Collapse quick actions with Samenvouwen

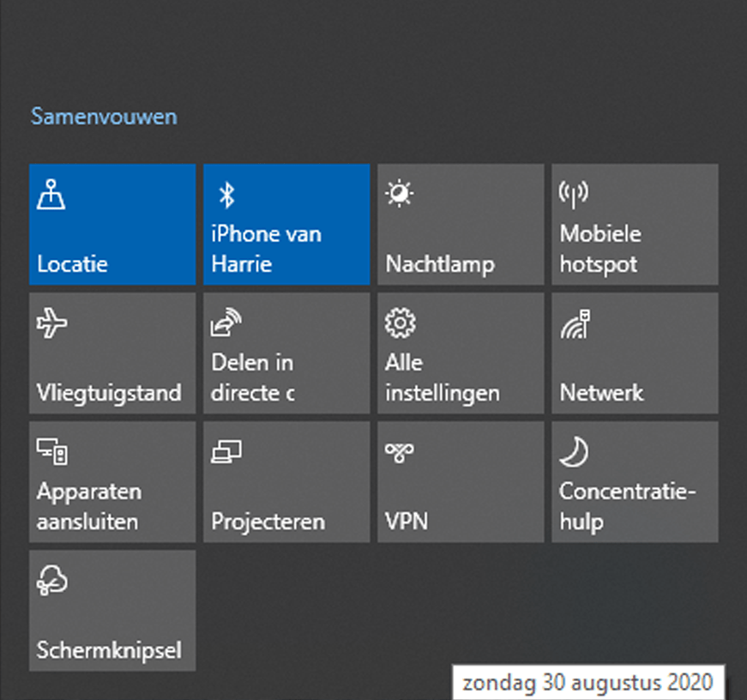pyautogui.click(x=104, y=117)
